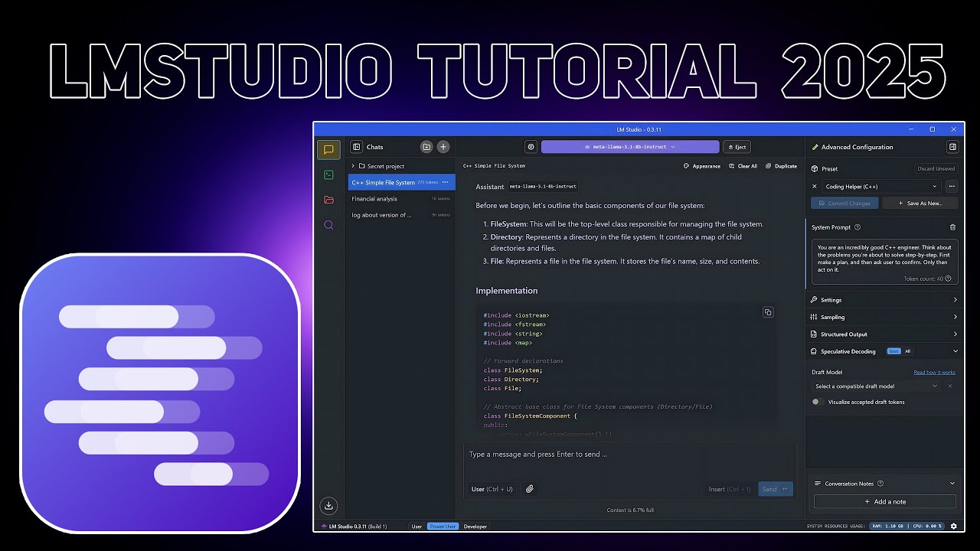Viewport: 980px width, 551px height.
Task: Open model settings gear beside model selector
Action: click(531, 147)
